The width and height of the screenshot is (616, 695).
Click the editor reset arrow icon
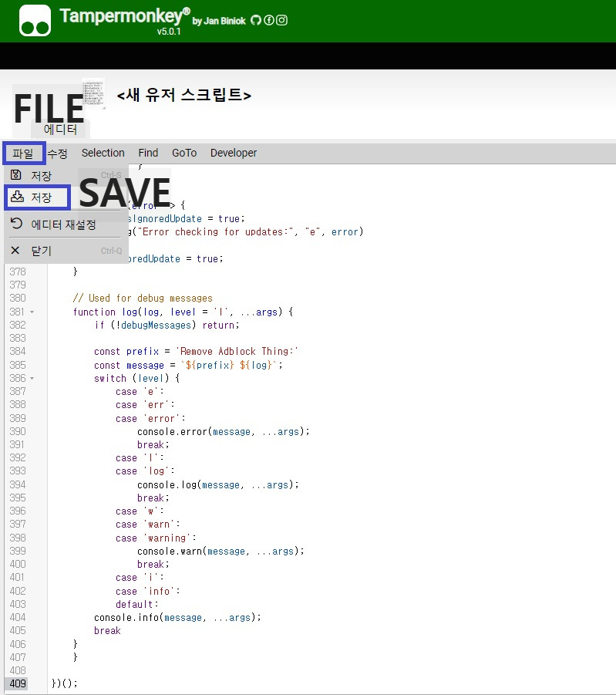click(16, 224)
